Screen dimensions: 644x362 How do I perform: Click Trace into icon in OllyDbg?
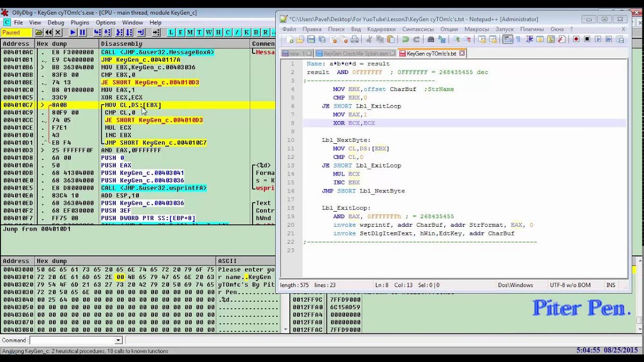pos(120,32)
